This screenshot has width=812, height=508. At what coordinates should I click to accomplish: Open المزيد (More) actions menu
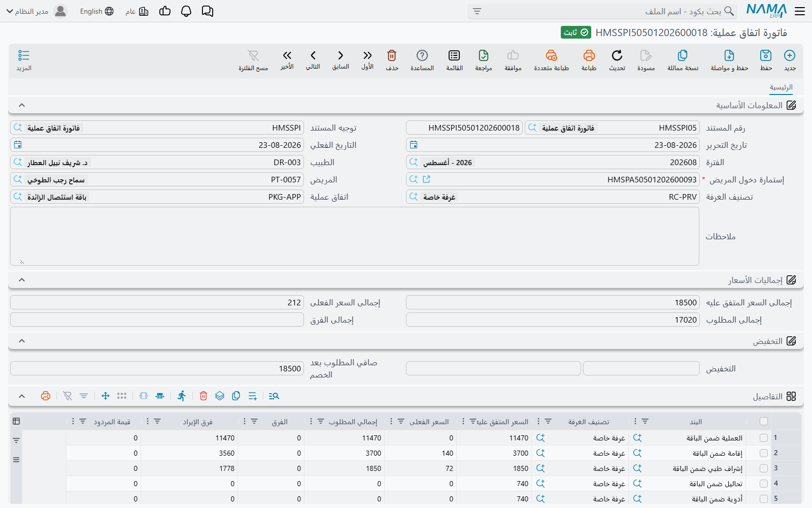[24, 60]
